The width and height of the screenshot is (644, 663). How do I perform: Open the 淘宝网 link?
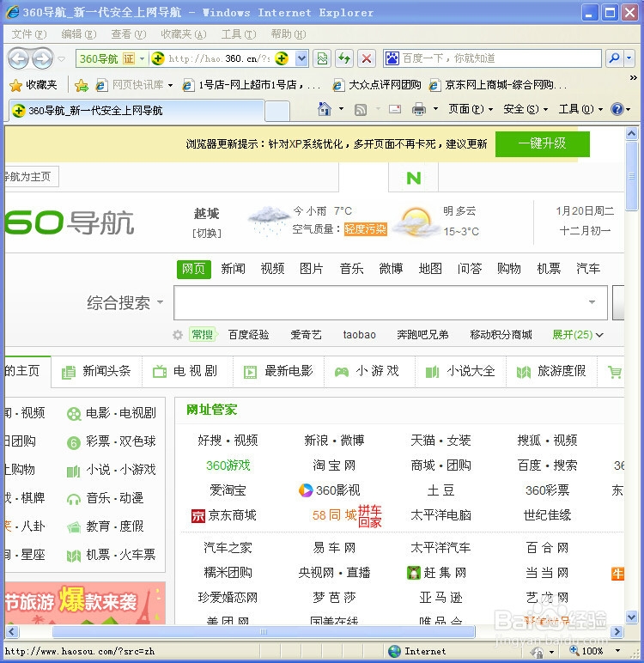[x=334, y=465]
